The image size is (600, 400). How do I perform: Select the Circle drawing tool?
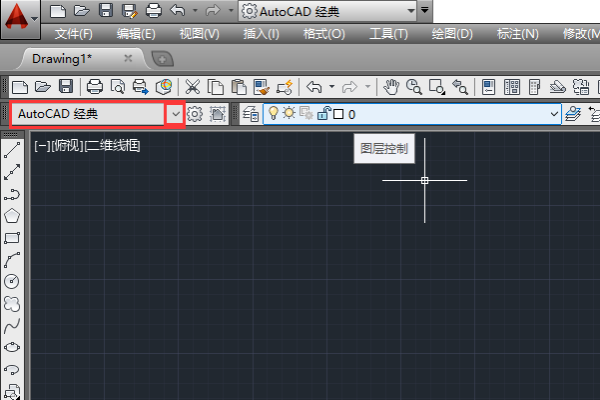coord(13,281)
